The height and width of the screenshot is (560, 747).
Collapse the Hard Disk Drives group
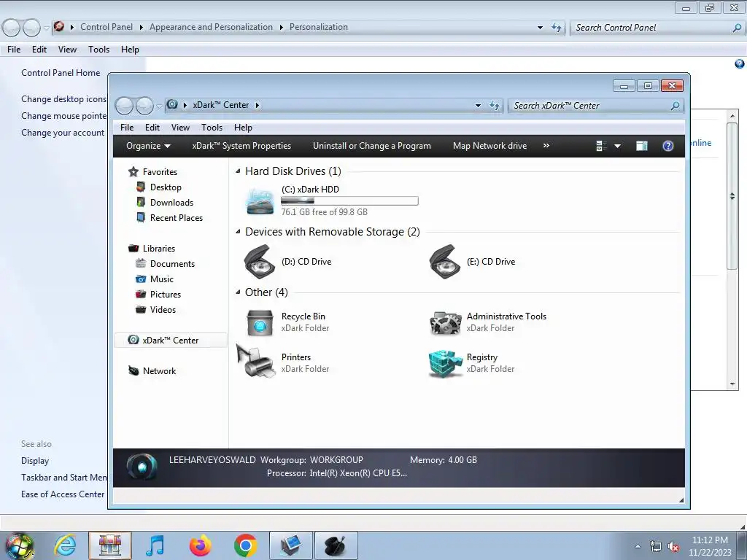pyautogui.click(x=238, y=171)
